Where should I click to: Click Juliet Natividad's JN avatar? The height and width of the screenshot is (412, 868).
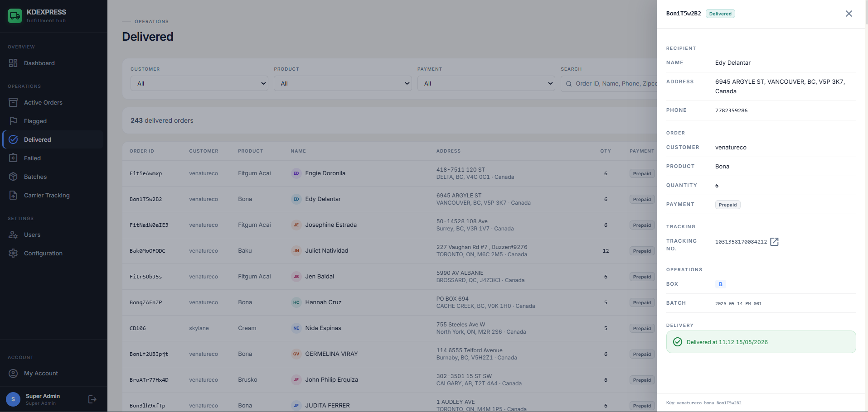296,251
